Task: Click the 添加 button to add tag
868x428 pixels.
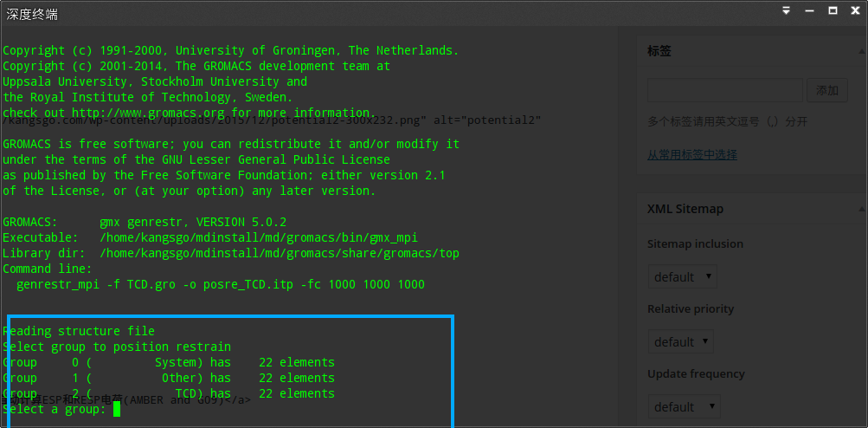Action: tap(827, 90)
